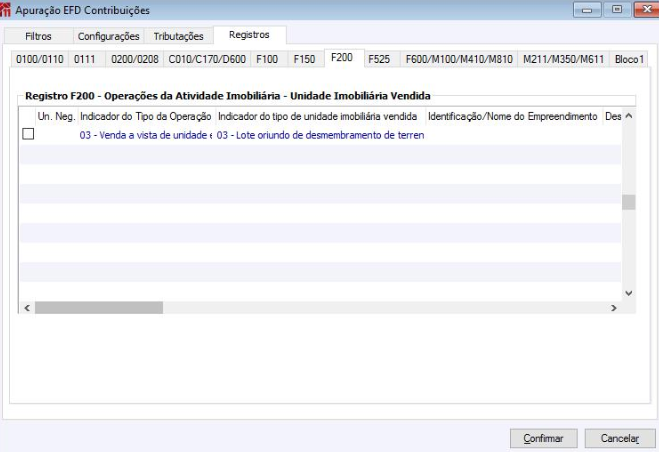Viewport: 659px width, 452px height.
Task: Minimize the Apuração EFD Contribuições window
Action: (x=587, y=10)
